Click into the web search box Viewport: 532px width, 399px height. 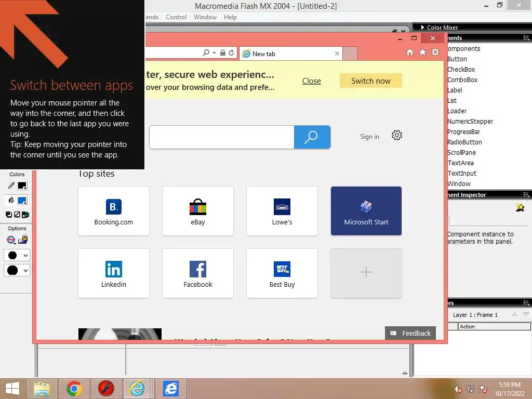tap(221, 137)
